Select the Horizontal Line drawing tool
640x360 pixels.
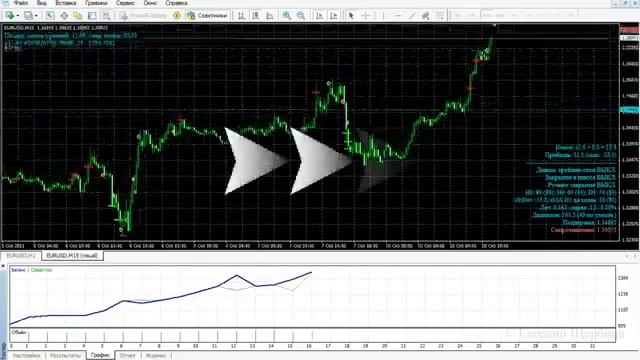[x=398, y=16]
